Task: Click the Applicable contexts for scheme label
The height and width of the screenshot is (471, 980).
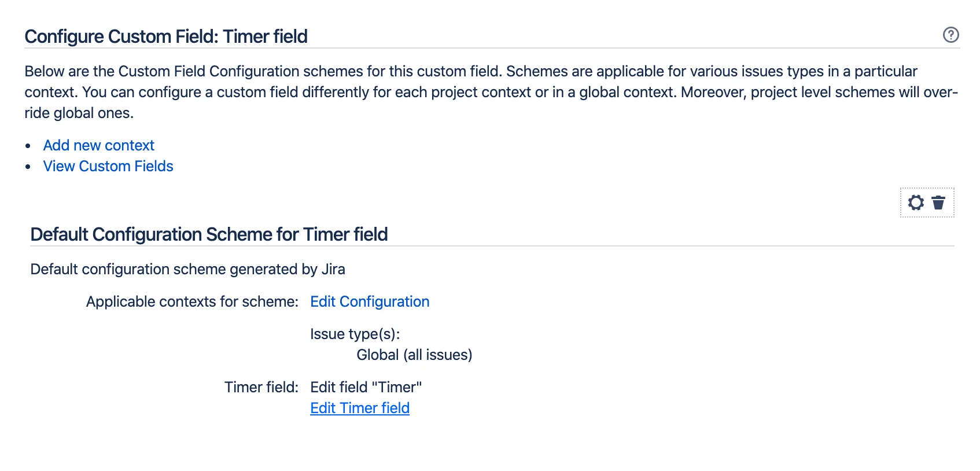Action: pyautogui.click(x=192, y=301)
